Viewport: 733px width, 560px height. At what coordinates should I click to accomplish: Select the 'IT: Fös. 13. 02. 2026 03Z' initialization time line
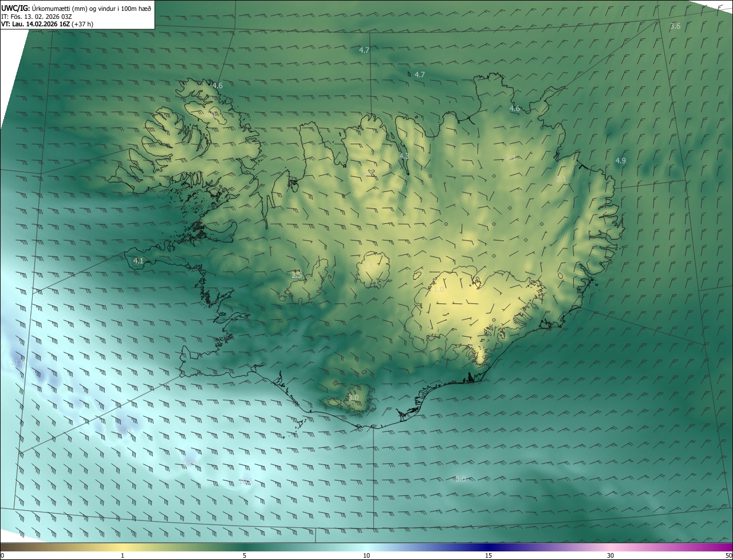(37, 17)
